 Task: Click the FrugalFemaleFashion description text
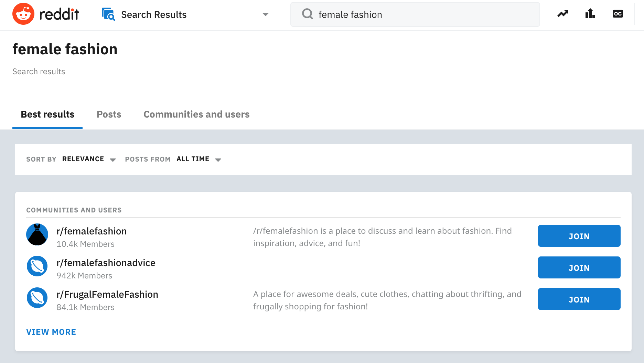pyautogui.click(x=387, y=300)
